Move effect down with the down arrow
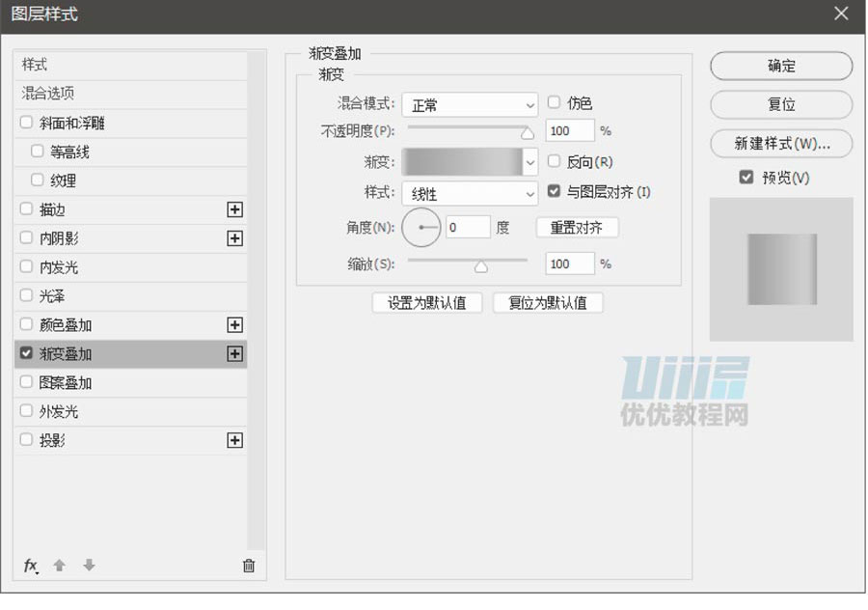 pos(89,566)
